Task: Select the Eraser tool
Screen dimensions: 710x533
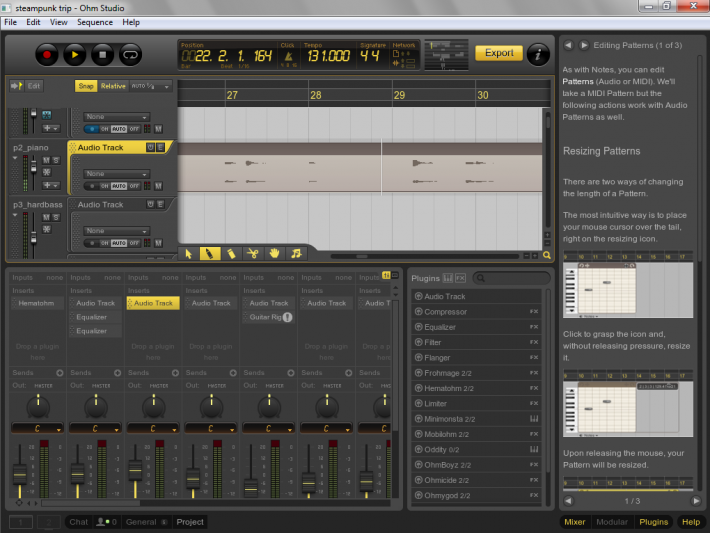Action: coord(231,254)
